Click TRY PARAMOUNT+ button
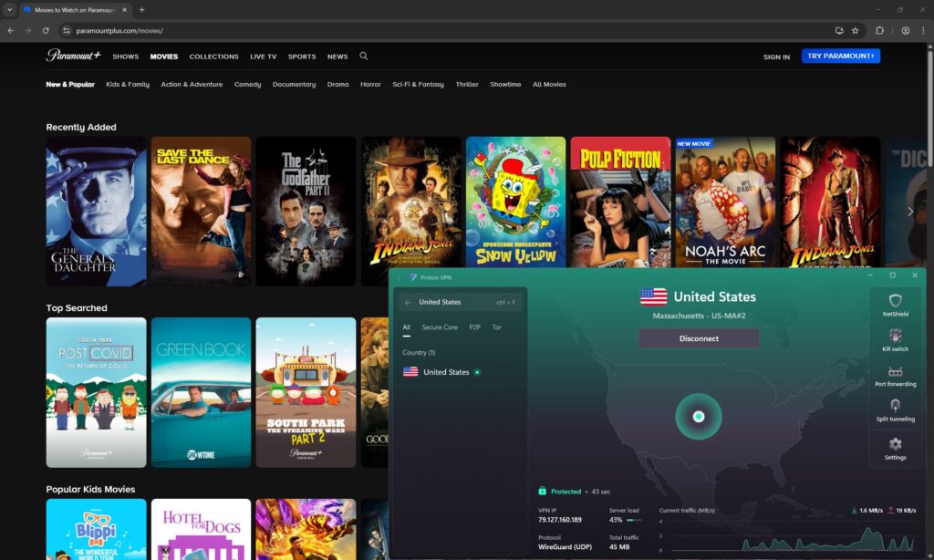Image resolution: width=934 pixels, height=560 pixels. point(840,56)
